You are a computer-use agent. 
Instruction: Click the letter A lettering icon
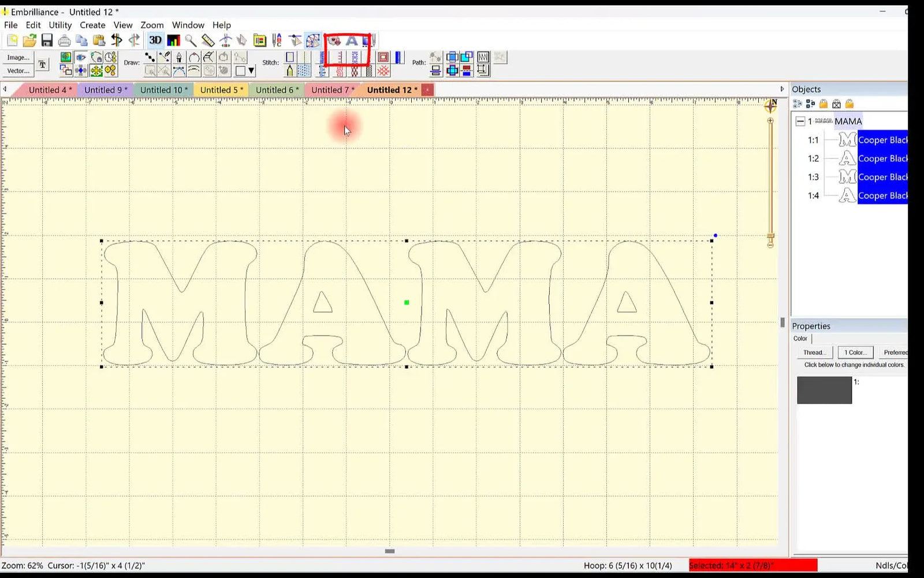point(352,40)
